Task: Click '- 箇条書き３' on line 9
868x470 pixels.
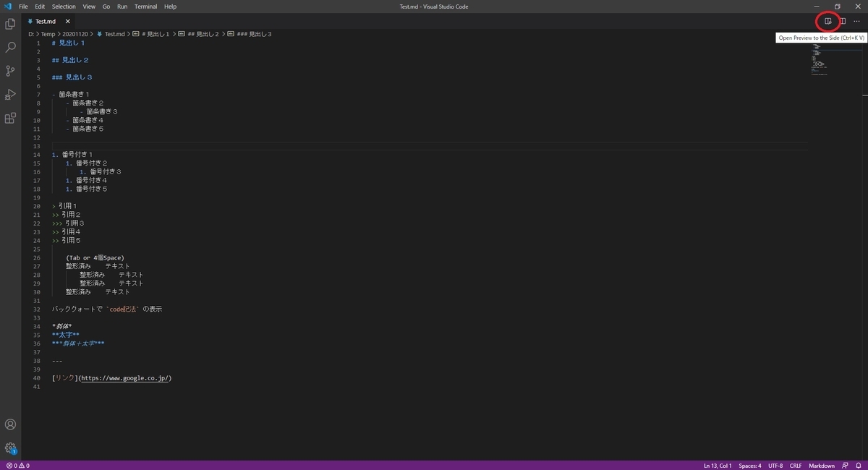Action: click(x=98, y=111)
